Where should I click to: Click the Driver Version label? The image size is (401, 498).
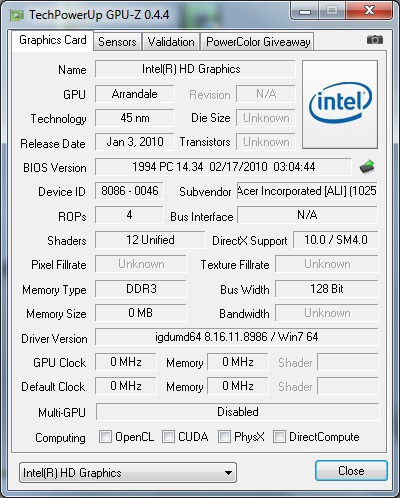point(54,339)
